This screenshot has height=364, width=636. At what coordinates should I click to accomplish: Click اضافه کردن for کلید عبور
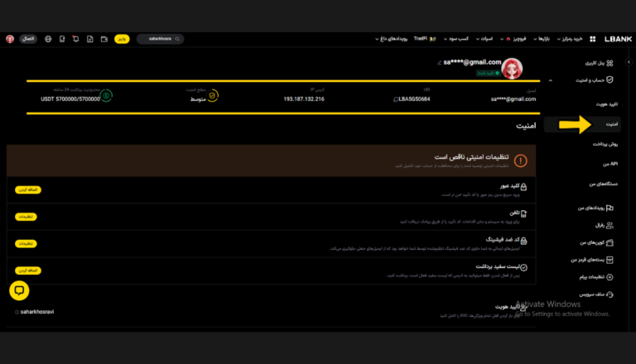click(28, 189)
